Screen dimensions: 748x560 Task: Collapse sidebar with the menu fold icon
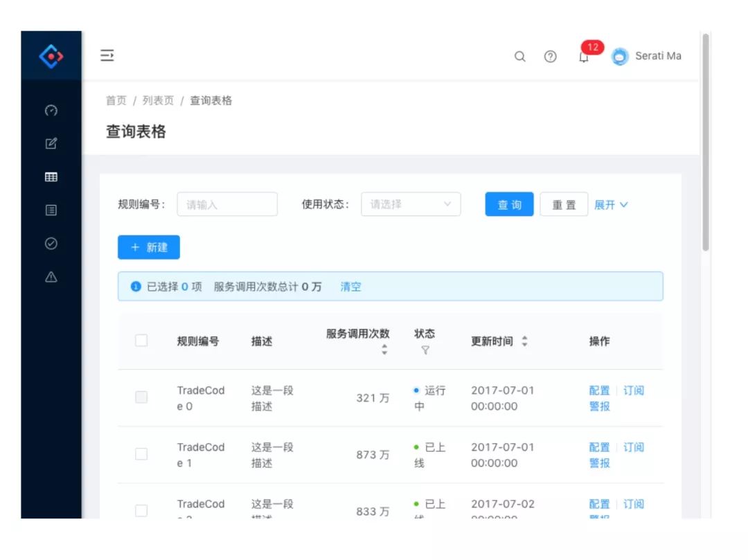107,55
